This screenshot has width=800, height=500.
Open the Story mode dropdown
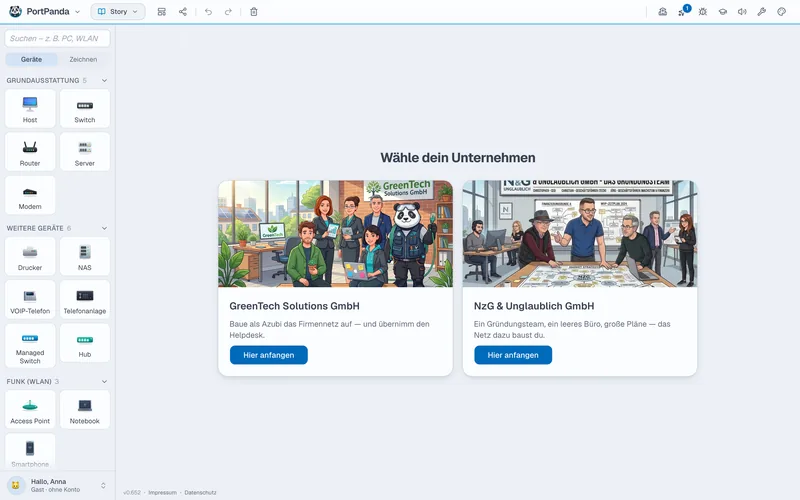click(118, 11)
